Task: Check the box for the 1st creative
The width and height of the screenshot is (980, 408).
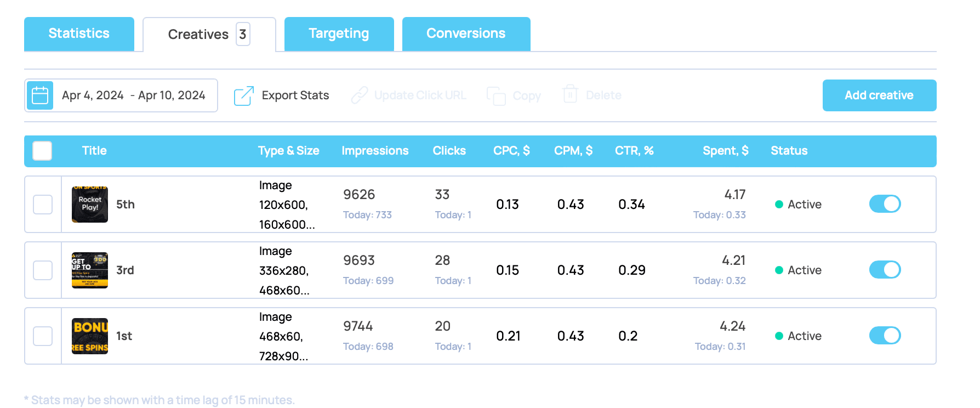Action: coord(43,336)
